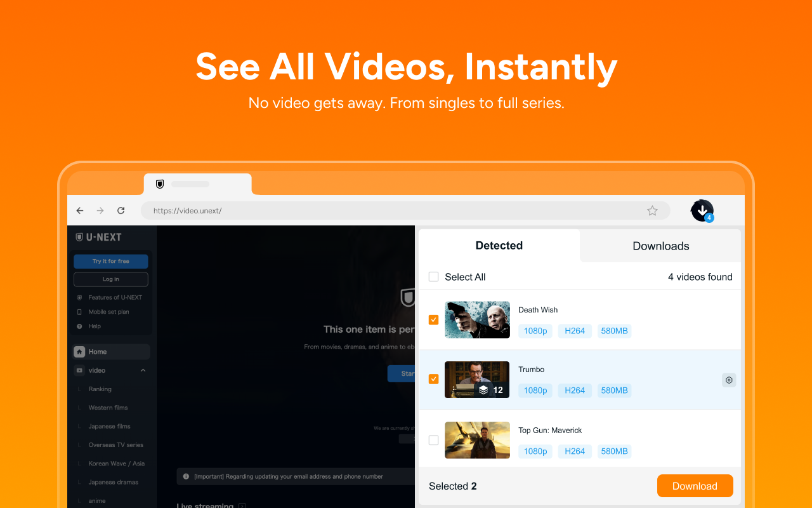The width and height of the screenshot is (812, 508).
Task: Click the Trumbo title text
Action: (532, 370)
